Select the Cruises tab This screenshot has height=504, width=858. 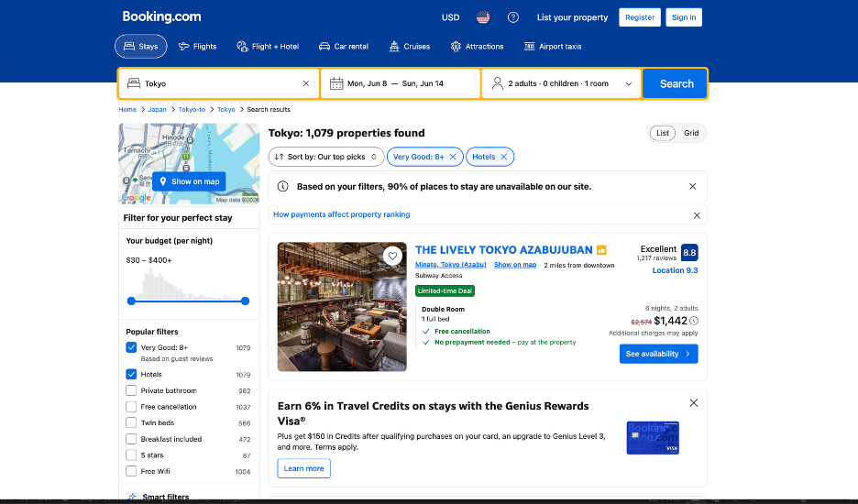(x=410, y=47)
